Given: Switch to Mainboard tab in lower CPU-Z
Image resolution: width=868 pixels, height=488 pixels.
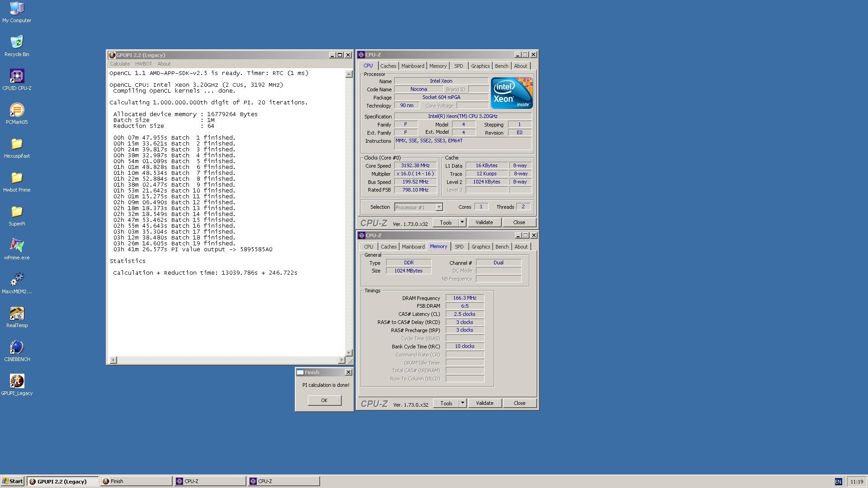Looking at the screenshot, I should pos(413,247).
